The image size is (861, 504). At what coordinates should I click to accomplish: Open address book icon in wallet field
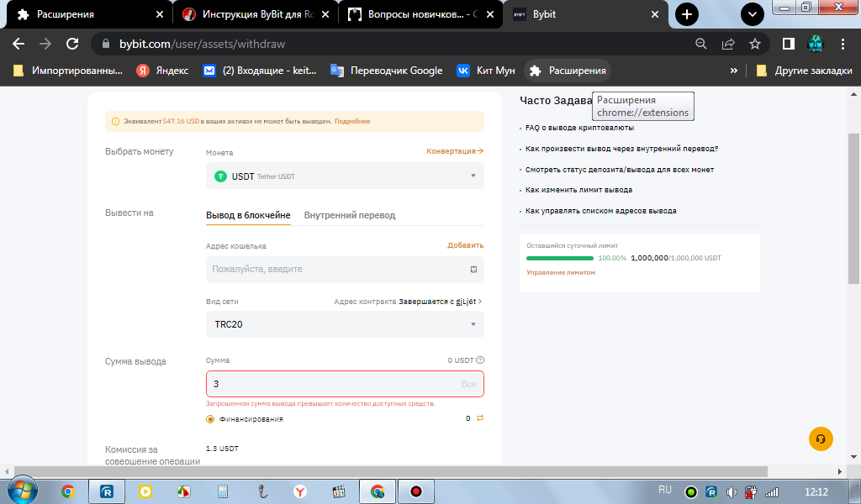473,270
